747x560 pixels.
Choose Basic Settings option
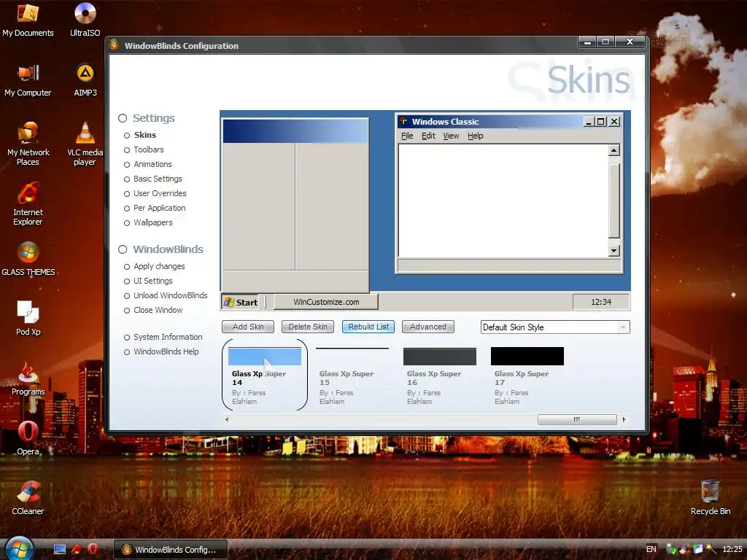(x=158, y=179)
